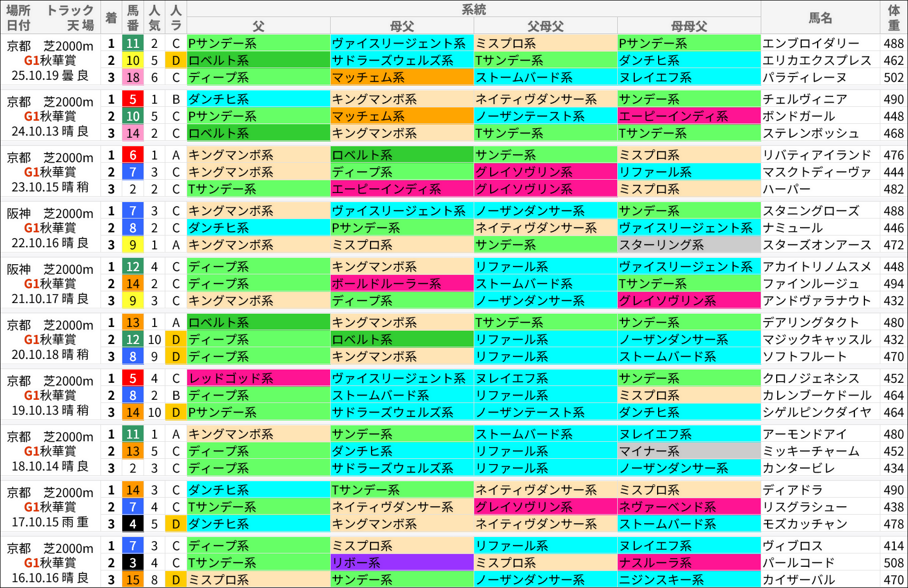Click the 父母父 column header
Viewport: 908px width, 588px height.
(545, 26)
